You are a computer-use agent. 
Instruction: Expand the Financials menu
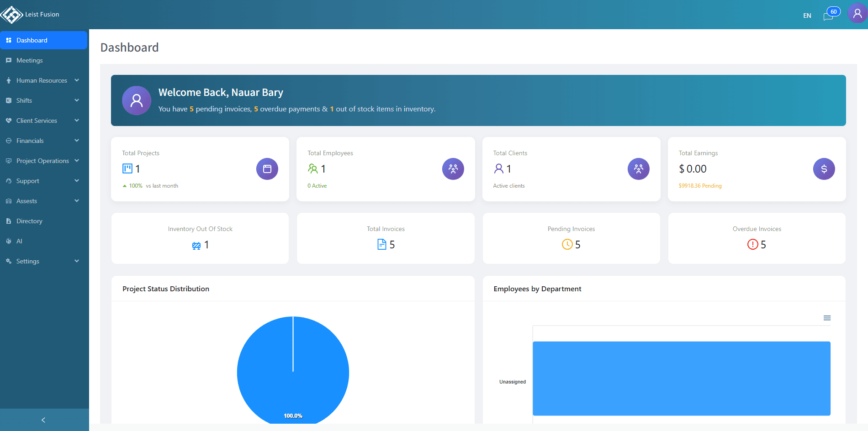pyautogui.click(x=31, y=140)
